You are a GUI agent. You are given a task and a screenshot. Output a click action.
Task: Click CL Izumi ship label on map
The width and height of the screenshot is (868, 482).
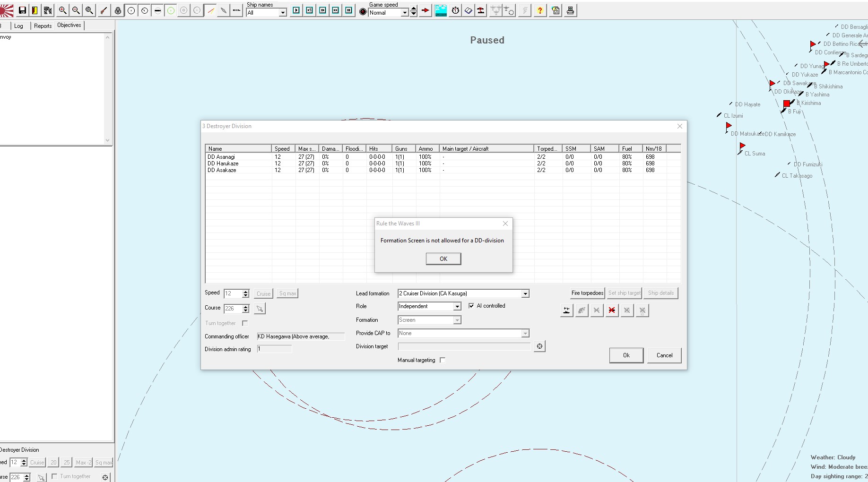pyautogui.click(x=733, y=116)
